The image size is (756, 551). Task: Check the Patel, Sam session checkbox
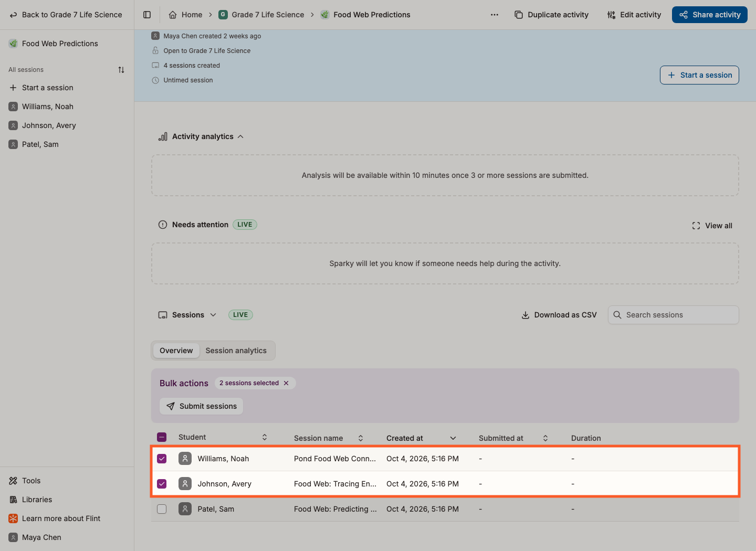[162, 509]
